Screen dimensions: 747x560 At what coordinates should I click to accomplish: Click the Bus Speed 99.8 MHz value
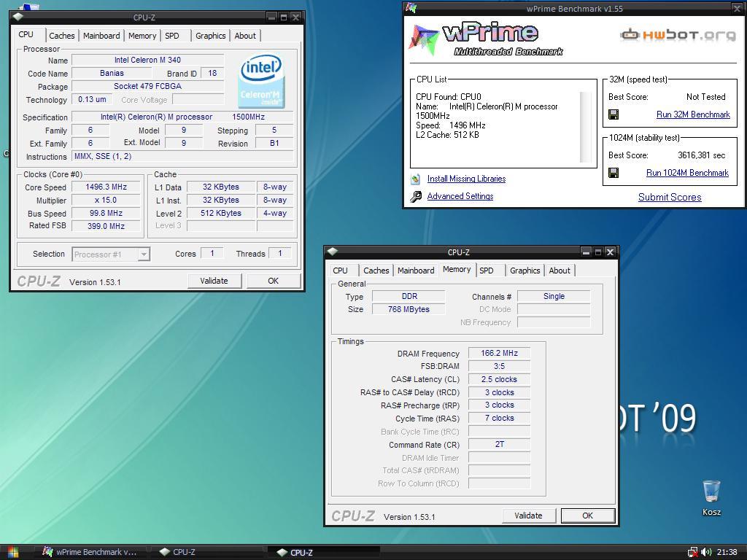[x=107, y=214]
